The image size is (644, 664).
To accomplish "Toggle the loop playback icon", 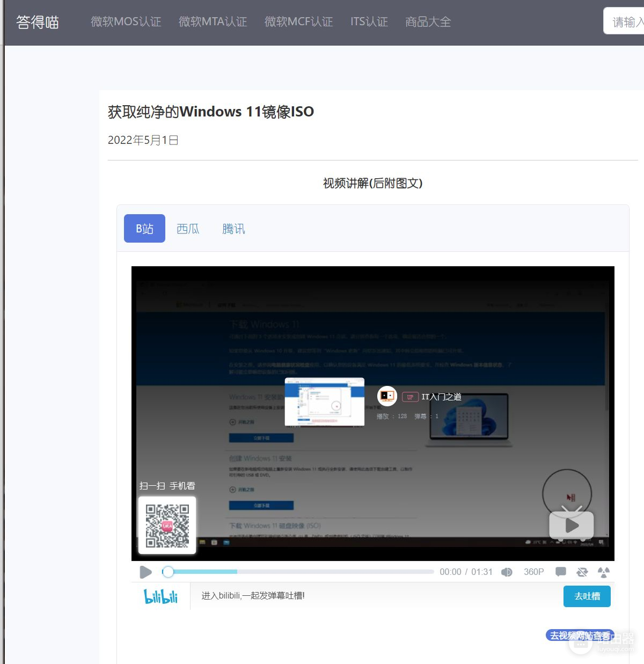I will [x=582, y=572].
